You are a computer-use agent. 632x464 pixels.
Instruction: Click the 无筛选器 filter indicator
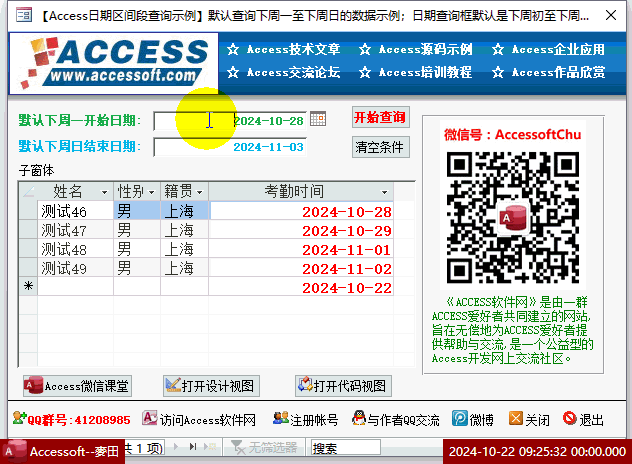(264, 447)
